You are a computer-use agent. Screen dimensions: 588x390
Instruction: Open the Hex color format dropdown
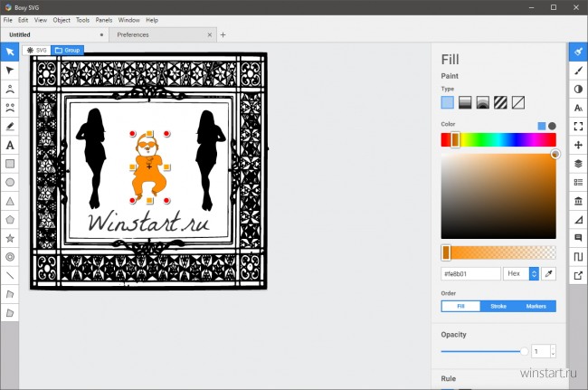[x=521, y=273]
